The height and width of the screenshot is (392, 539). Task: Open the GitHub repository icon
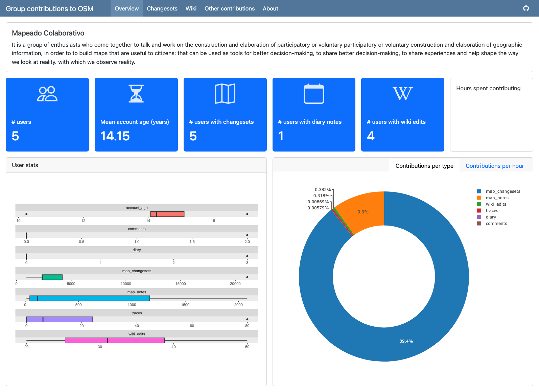[x=526, y=8]
